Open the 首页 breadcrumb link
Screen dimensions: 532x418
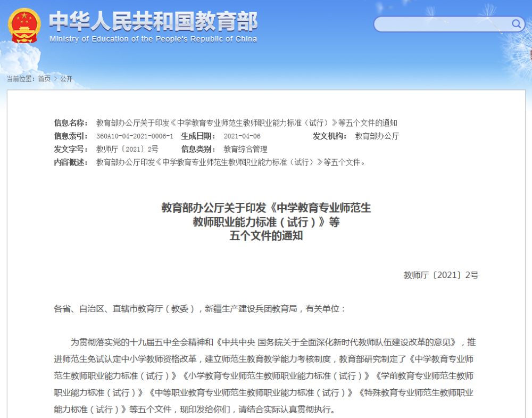pos(44,79)
